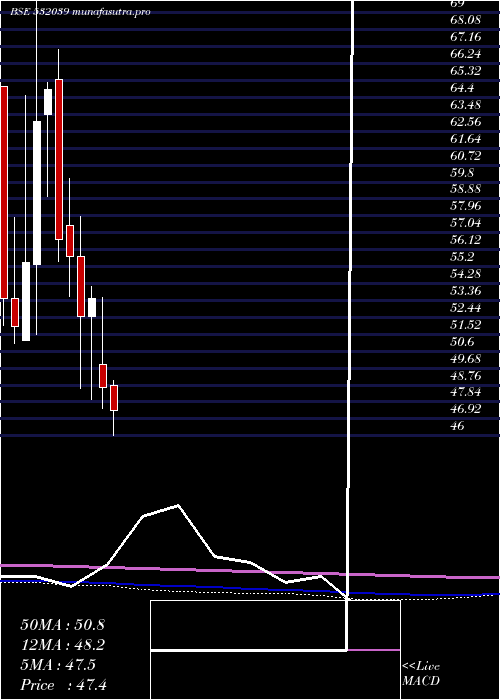Click the 50.6 price axis label
This screenshot has width=500, height=700.
(x=462, y=342)
